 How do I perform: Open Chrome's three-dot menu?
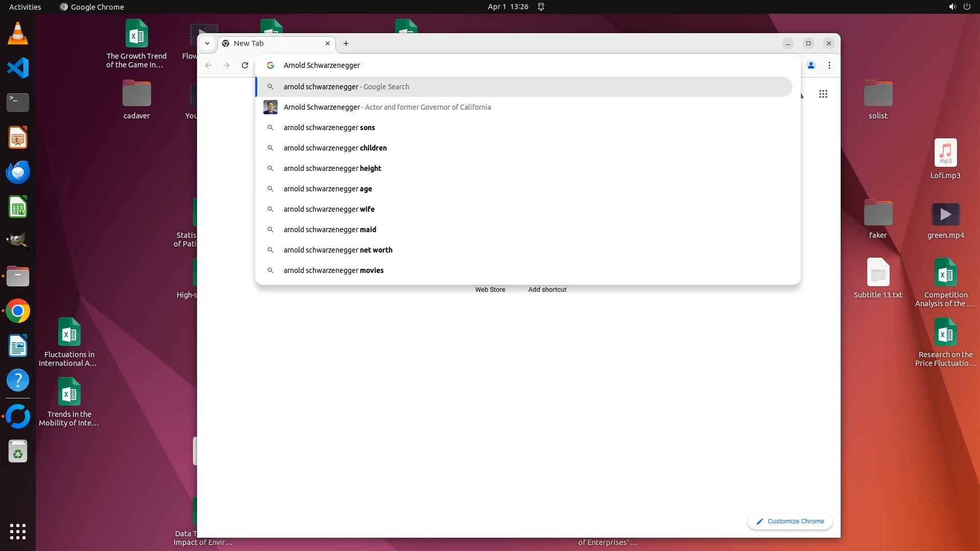pyautogui.click(x=829, y=65)
